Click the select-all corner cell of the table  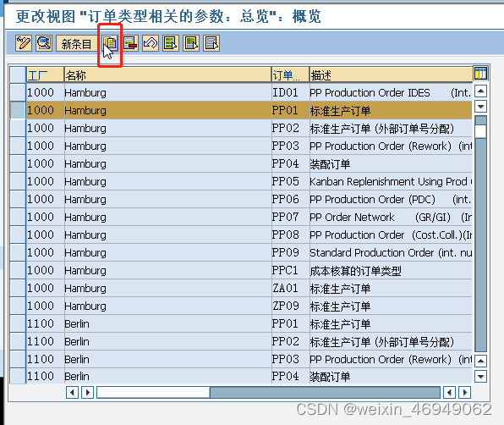click(x=18, y=75)
